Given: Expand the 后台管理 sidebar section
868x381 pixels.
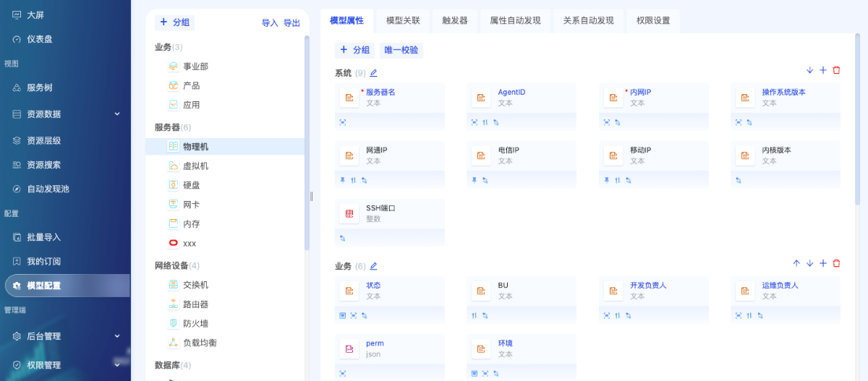Looking at the screenshot, I should point(117,336).
